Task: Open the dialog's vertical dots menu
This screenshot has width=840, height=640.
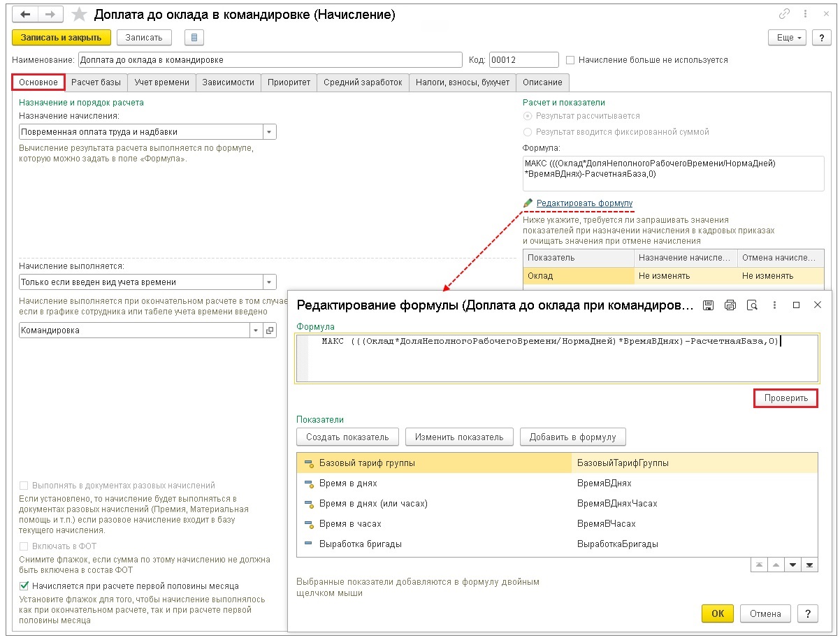Action: pyautogui.click(x=774, y=305)
